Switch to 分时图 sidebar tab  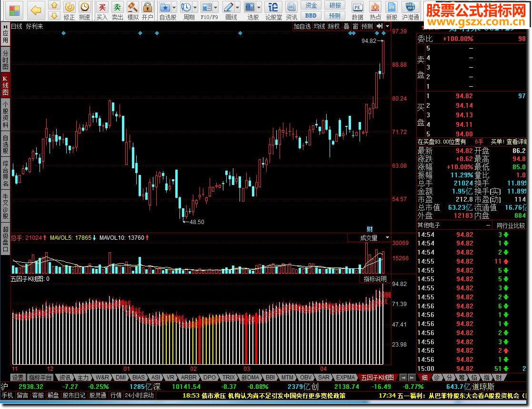tap(5, 60)
